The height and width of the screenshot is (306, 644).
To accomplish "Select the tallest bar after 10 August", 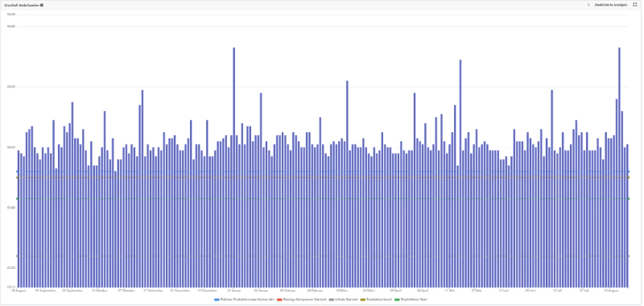I will point(619,167).
